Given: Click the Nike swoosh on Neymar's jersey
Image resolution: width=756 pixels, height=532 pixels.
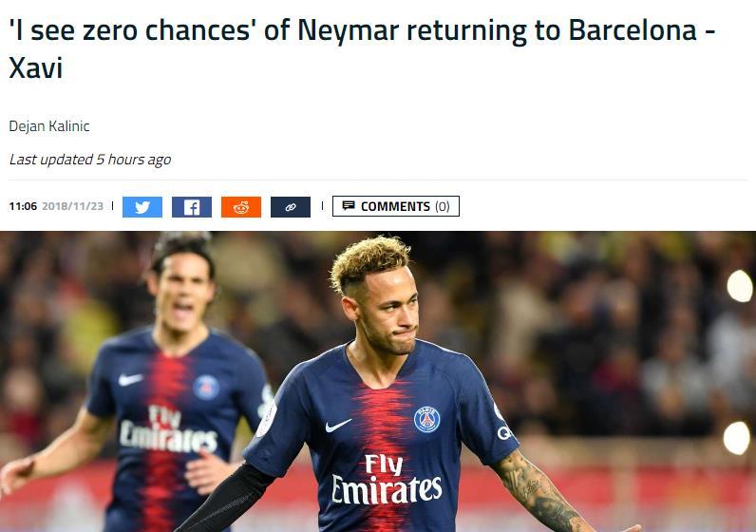Looking at the screenshot, I should click(338, 426).
